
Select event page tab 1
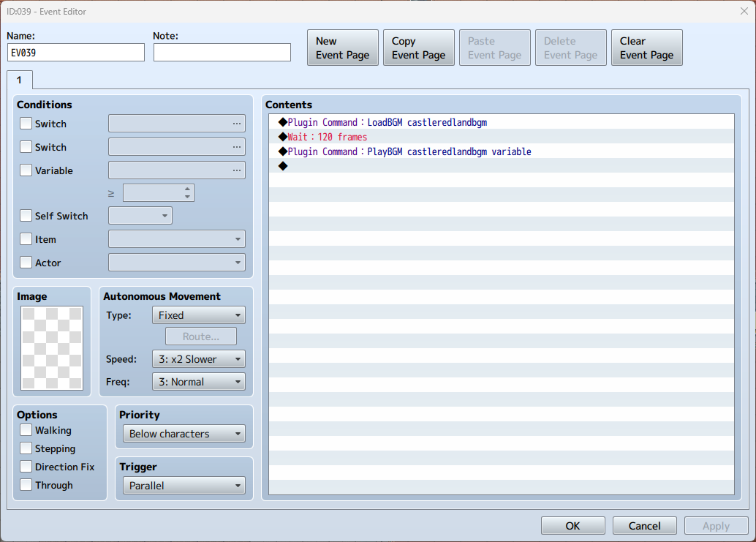point(20,80)
